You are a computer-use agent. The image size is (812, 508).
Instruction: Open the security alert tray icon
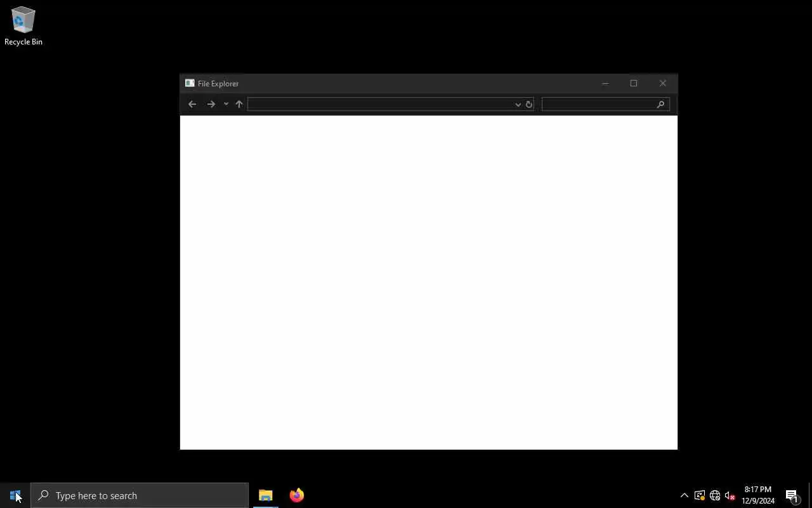pos(700,495)
